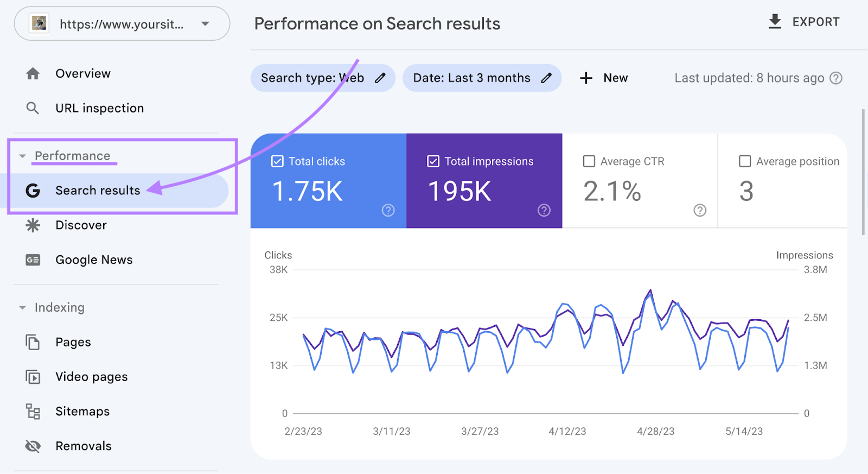Collapse the Indexing section

22,308
